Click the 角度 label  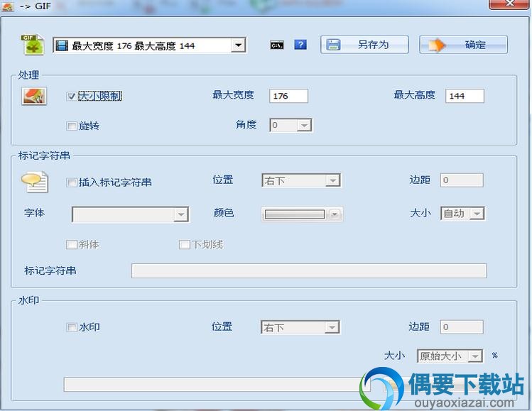[246, 124]
